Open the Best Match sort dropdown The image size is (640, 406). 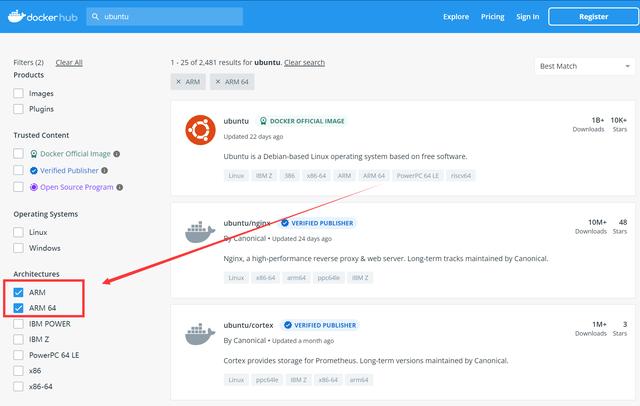[x=584, y=66]
